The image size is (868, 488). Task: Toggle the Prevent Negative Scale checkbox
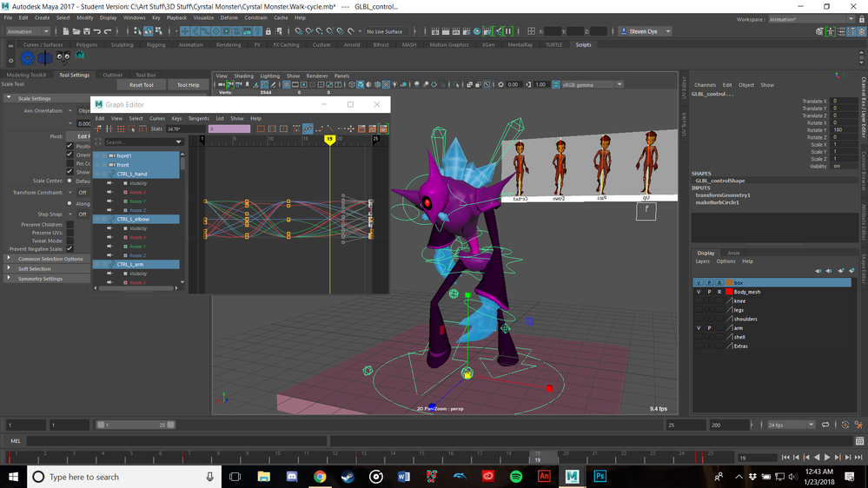pos(70,249)
